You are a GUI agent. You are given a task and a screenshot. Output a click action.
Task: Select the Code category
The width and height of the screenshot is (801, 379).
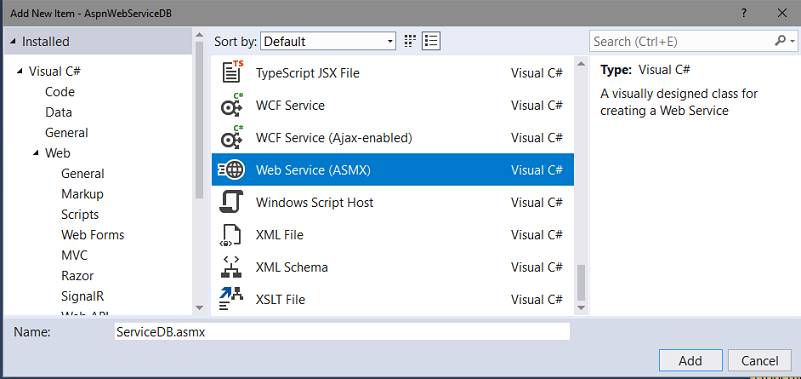(x=60, y=92)
